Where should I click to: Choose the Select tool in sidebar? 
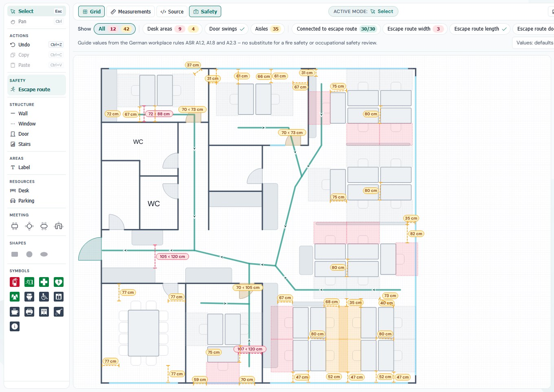tap(37, 11)
